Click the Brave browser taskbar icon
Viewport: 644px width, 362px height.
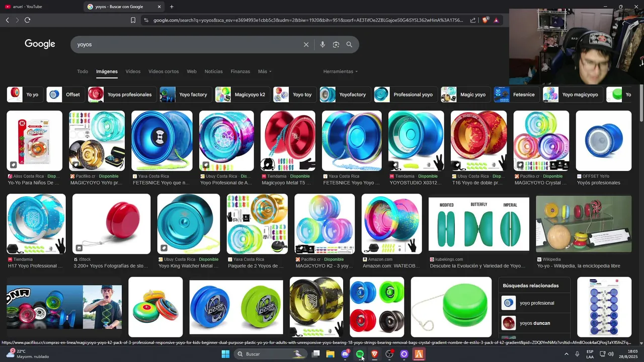374,354
